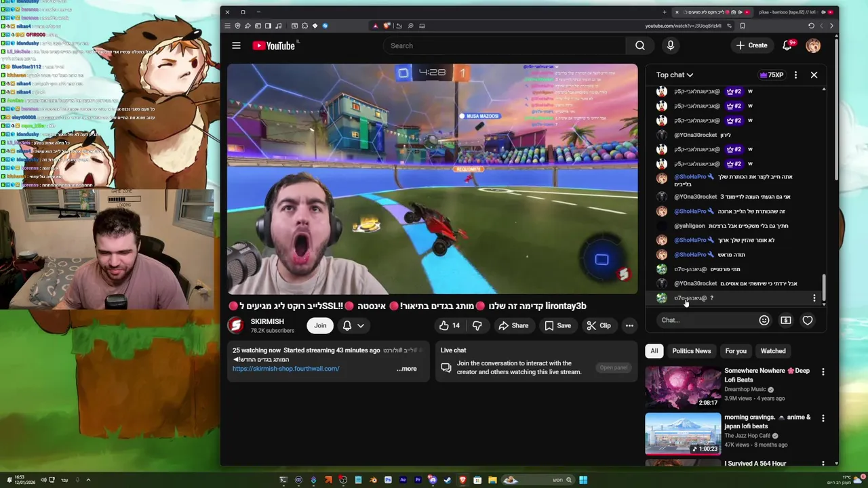This screenshot has height=488, width=868.
Task: Open browser main hamburger menu
Action: 227,26
